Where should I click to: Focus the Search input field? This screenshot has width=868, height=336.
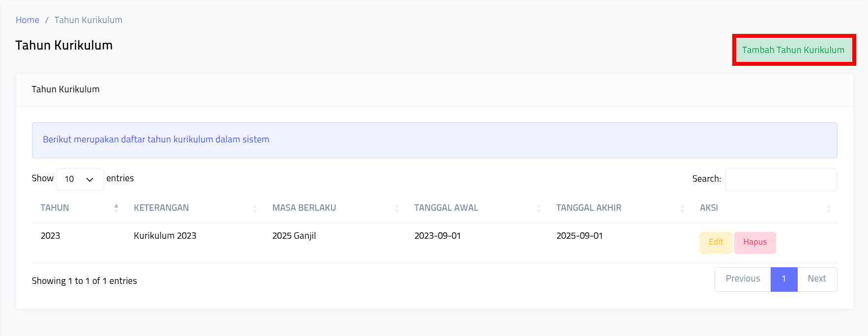pyautogui.click(x=781, y=179)
